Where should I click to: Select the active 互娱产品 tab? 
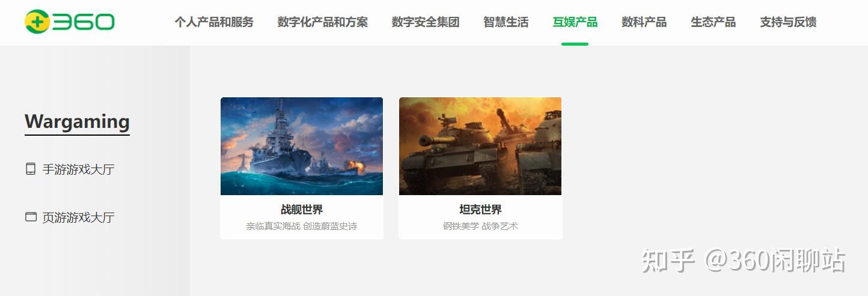575,22
